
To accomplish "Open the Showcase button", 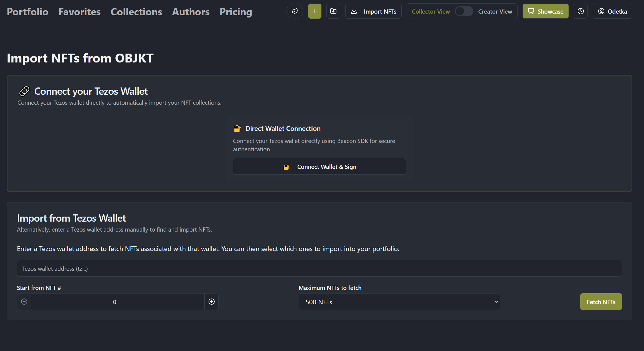I will point(546,11).
